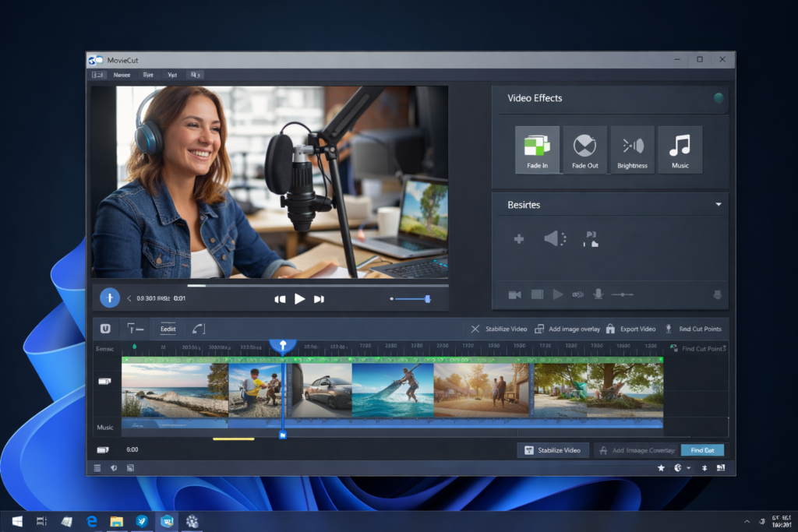
Task: Open the Video Effects panel indicator
Action: 719,98
